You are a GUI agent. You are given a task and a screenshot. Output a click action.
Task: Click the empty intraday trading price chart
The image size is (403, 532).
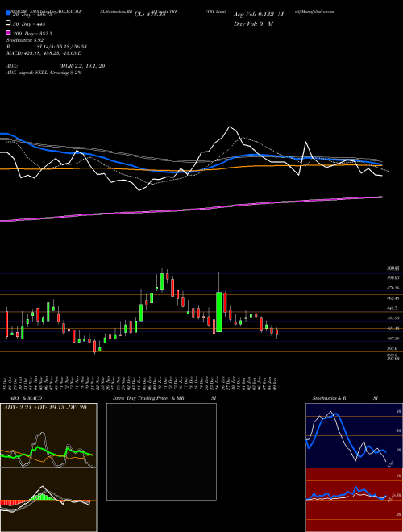pos(161,451)
